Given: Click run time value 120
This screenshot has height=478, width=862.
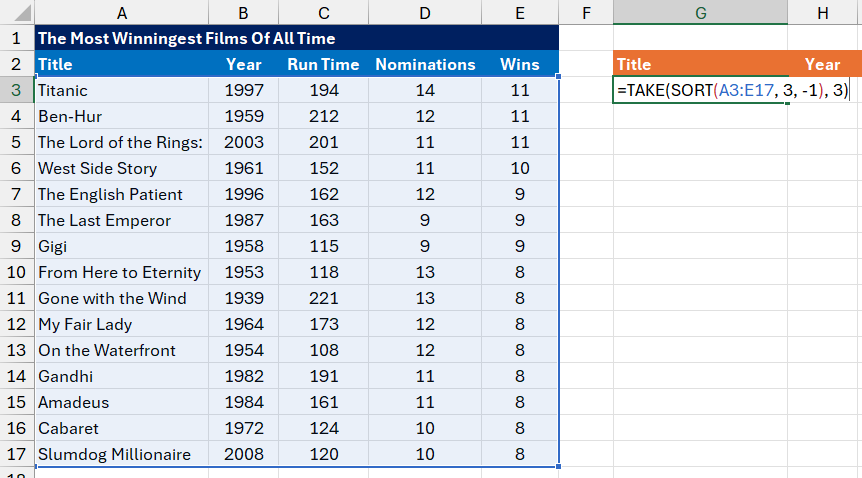Looking at the screenshot, I should click(x=324, y=454).
